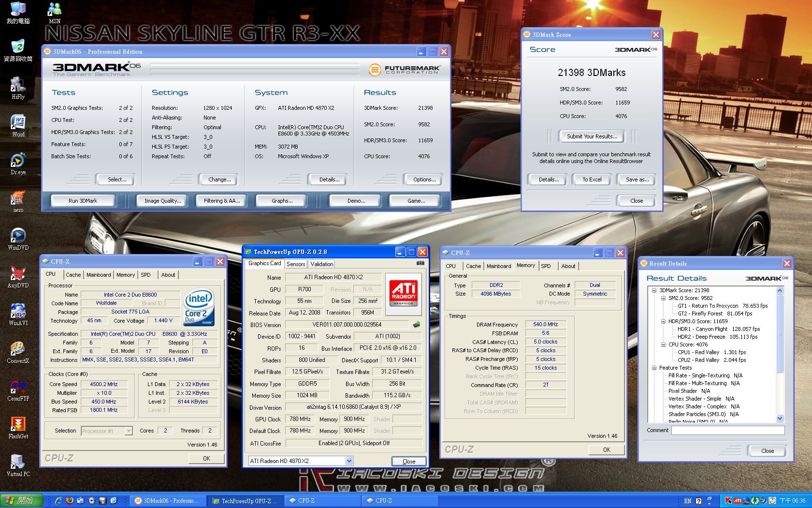Click Details... under System in 3DMark06
Image resolution: width=812 pixels, height=508 pixels.
point(329,179)
